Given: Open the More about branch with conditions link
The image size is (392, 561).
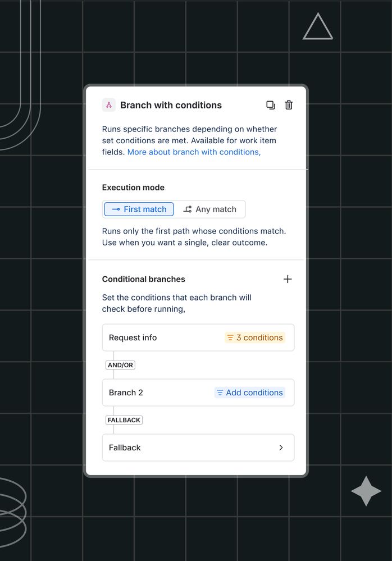Looking at the screenshot, I should pos(193,152).
